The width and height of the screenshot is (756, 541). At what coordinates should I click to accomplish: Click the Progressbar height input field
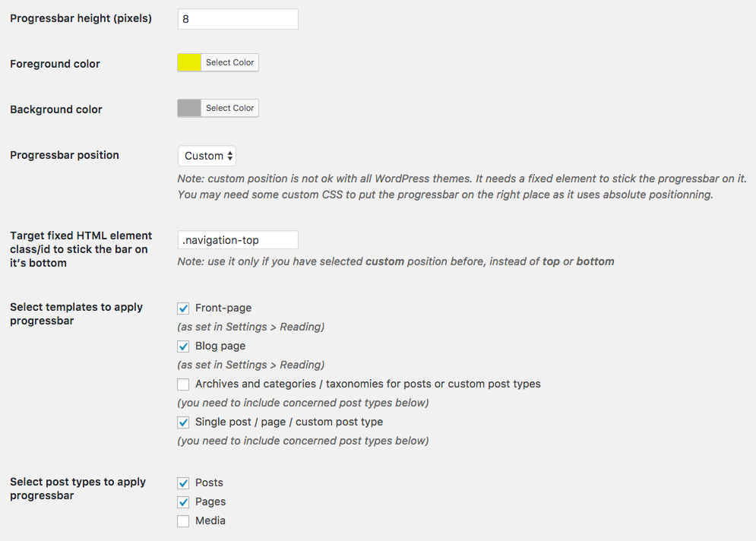(x=237, y=19)
